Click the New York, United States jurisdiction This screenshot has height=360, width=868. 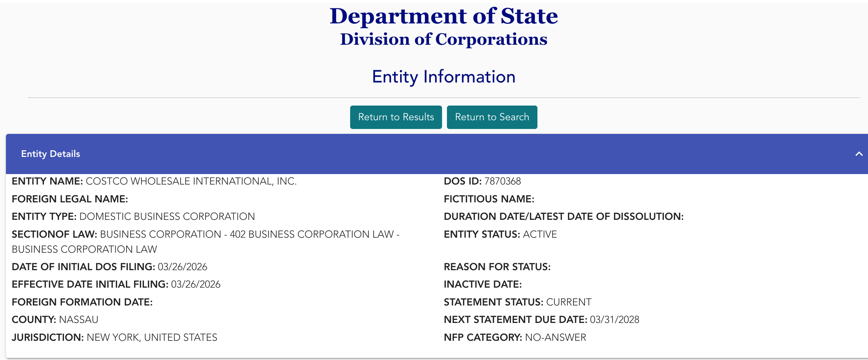152,337
